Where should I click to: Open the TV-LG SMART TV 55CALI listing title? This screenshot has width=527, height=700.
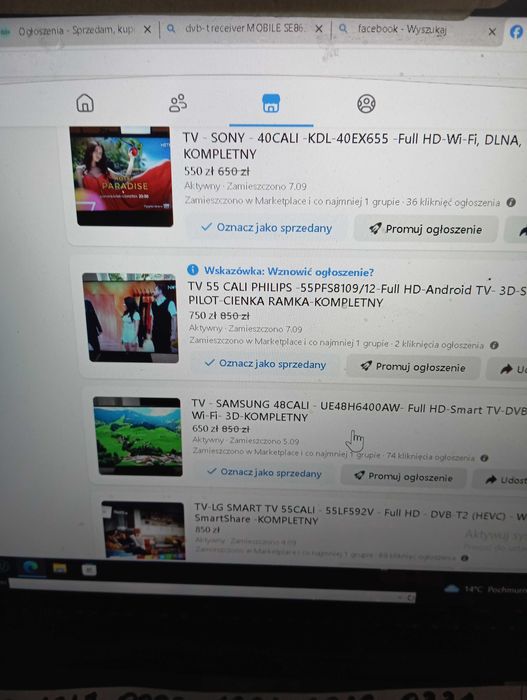[x=360, y=514]
